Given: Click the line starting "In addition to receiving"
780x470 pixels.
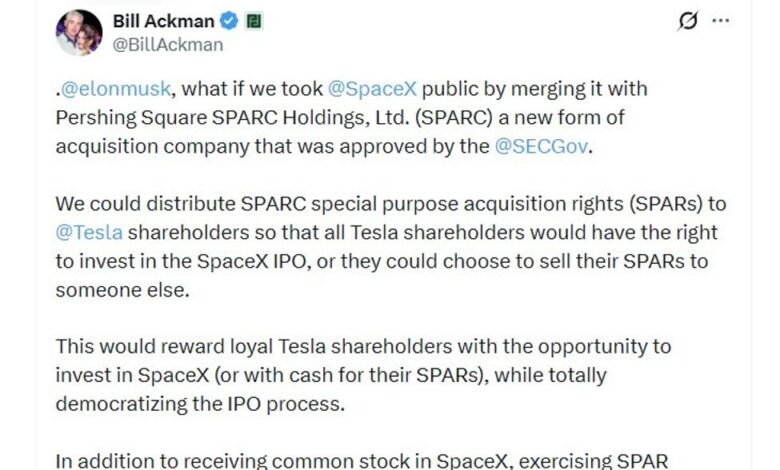Looking at the screenshot, I should [x=351, y=459].
